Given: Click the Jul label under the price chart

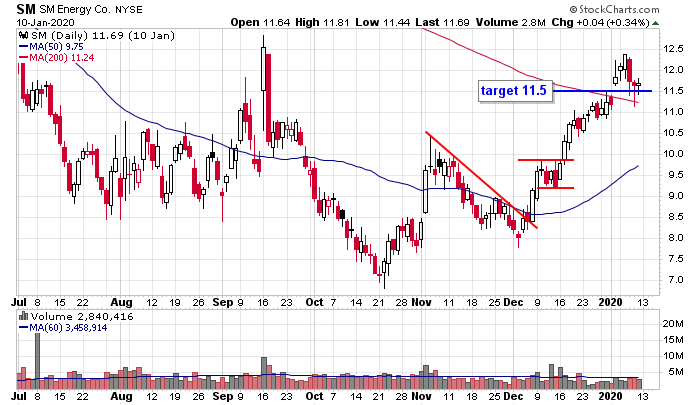Looking at the screenshot, I should click(x=19, y=302).
